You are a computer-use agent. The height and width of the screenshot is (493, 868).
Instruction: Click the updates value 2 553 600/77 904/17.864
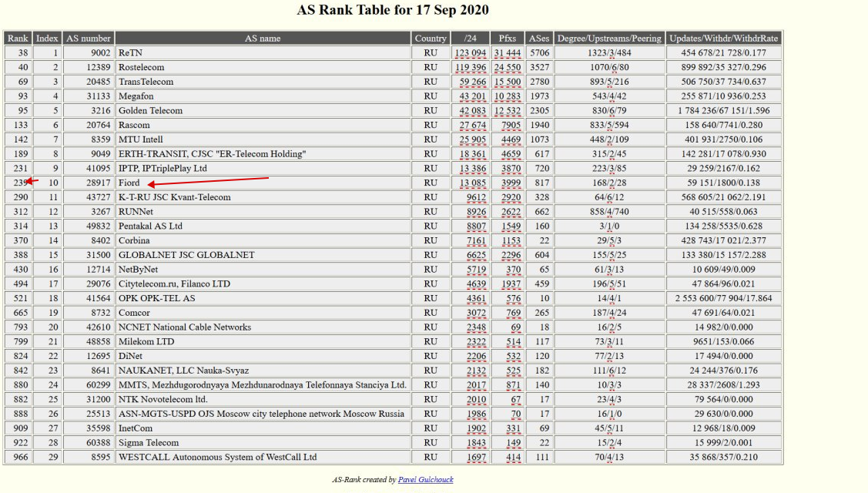point(724,298)
